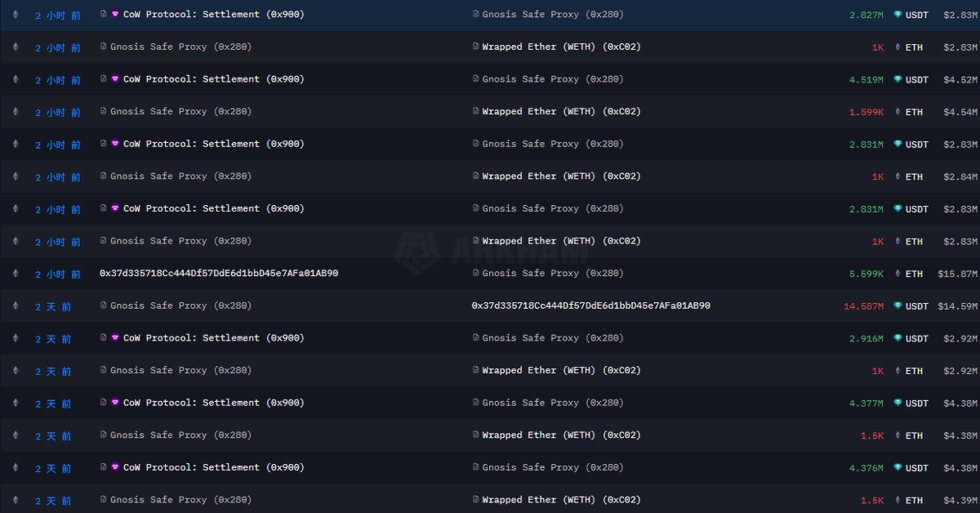This screenshot has height=513, width=980.
Task: Open Wrapped Ether (WETH) recipient in $2.84M row
Action: click(562, 176)
